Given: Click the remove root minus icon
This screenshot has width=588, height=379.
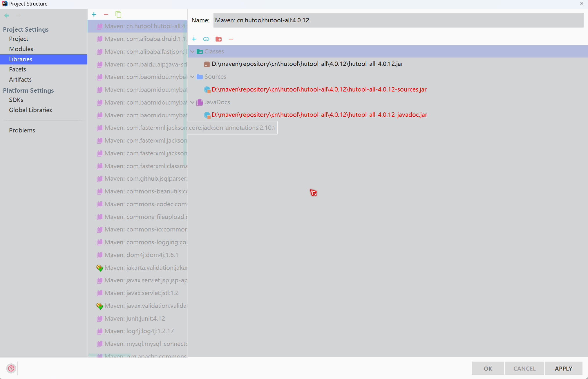Looking at the screenshot, I should pyautogui.click(x=231, y=39).
